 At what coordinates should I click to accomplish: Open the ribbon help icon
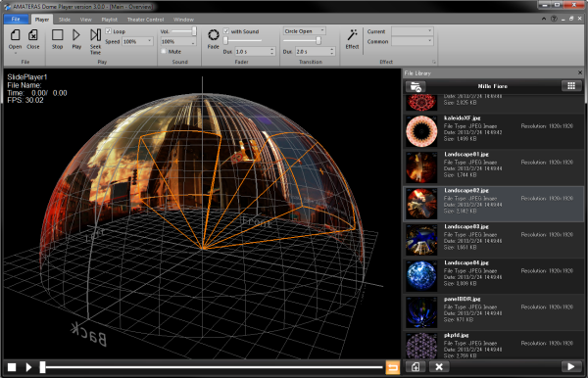click(x=554, y=19)
